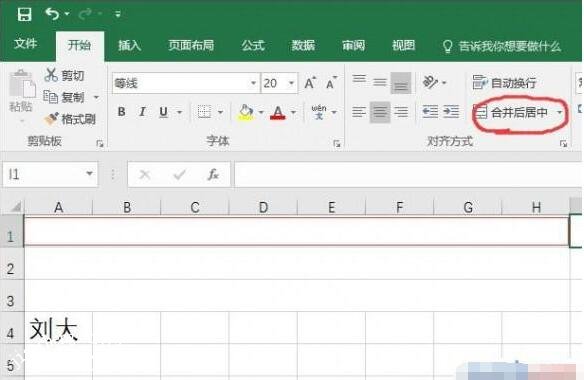Expand the Borders dropdown arrow
The image size is (584, 380).
point(220,112)
